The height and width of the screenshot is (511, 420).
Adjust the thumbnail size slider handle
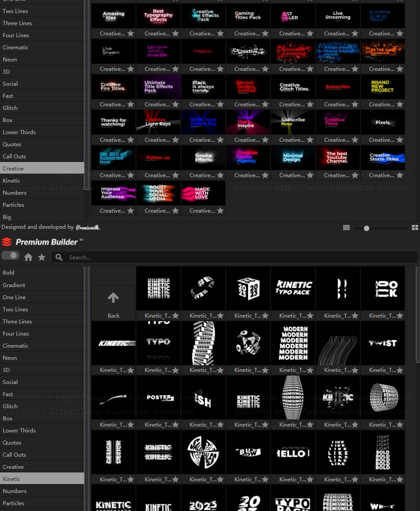pos(367,228)
